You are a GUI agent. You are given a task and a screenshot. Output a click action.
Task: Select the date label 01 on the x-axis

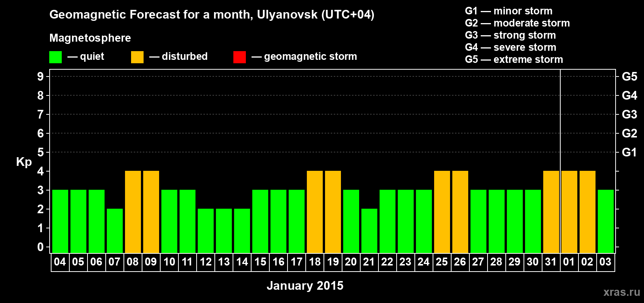(569, 262)
